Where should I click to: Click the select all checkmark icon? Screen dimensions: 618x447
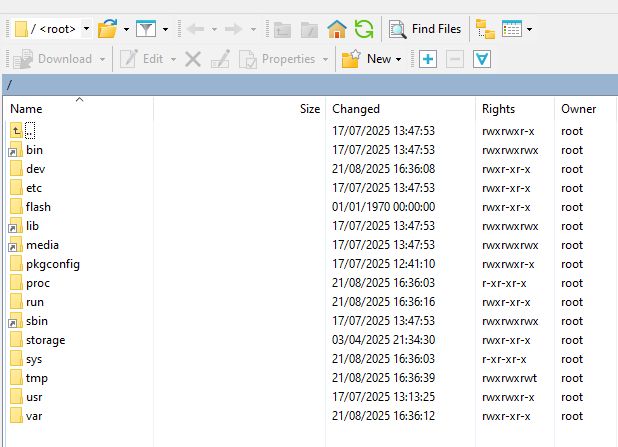coord(482,59)
